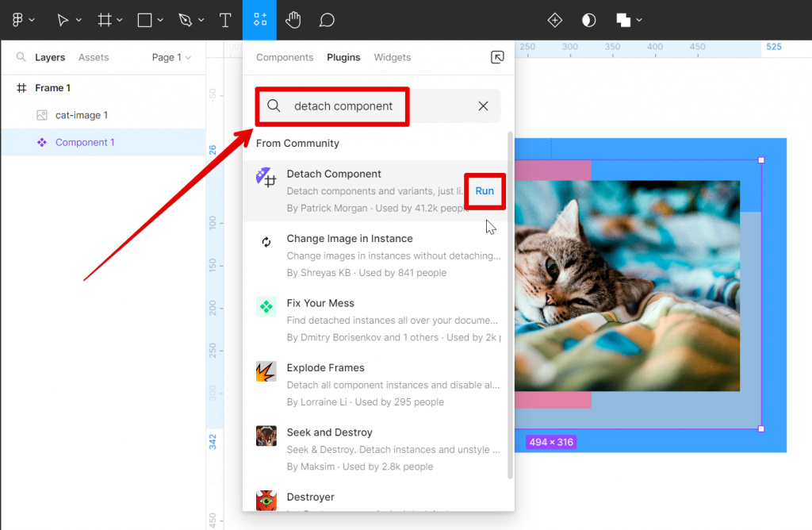Open the Resources panel icon

pos(259,20)
